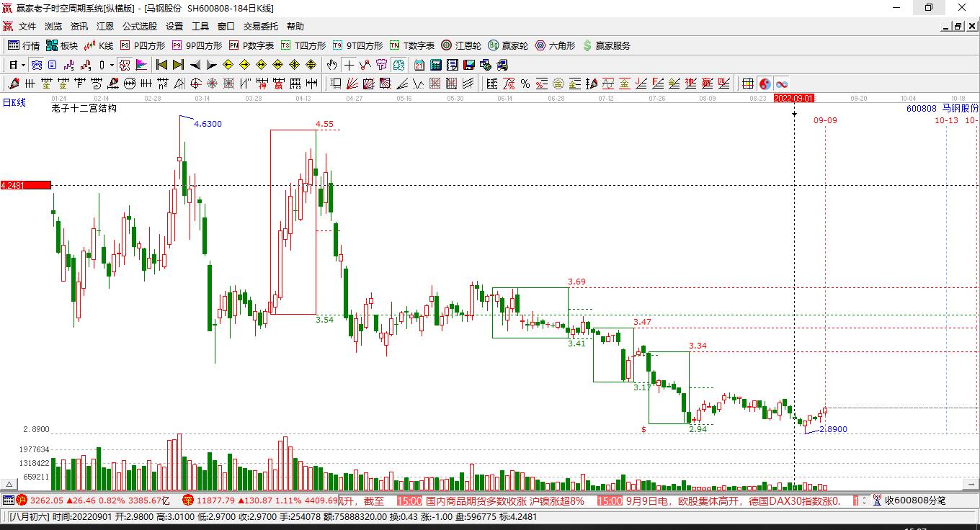Click the red 2022-09-01 date label
The height and width of the screenshot is (530, 980).
coord(794,98)
